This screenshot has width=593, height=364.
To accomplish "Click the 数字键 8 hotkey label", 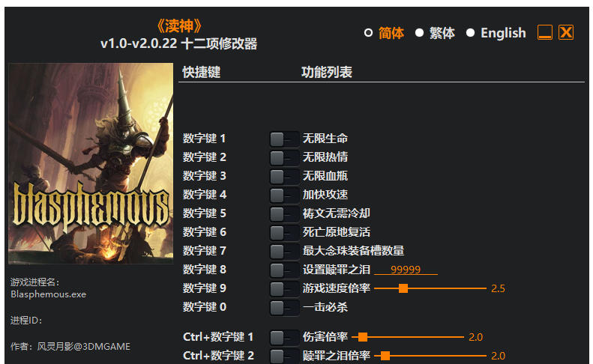I will [x=204, y=270].
